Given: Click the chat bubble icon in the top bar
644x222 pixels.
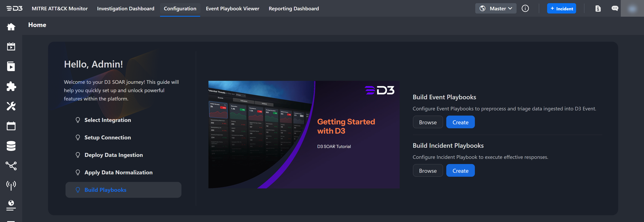Looking at the screenshot, I should [x=615, y=9].
